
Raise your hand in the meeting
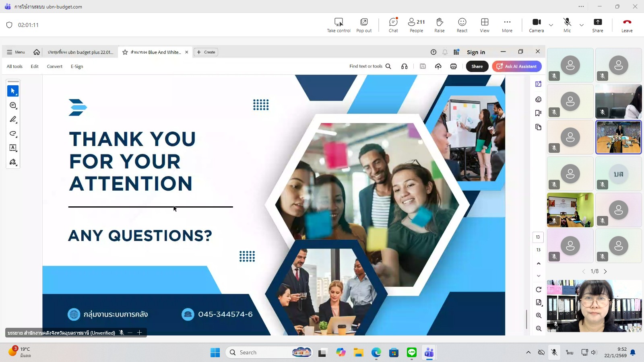pos(440,25)
